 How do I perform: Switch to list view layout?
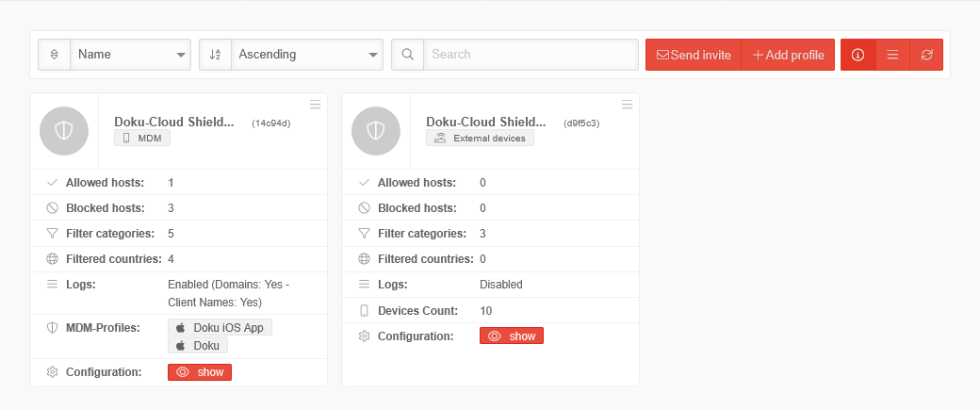[892, 55]
